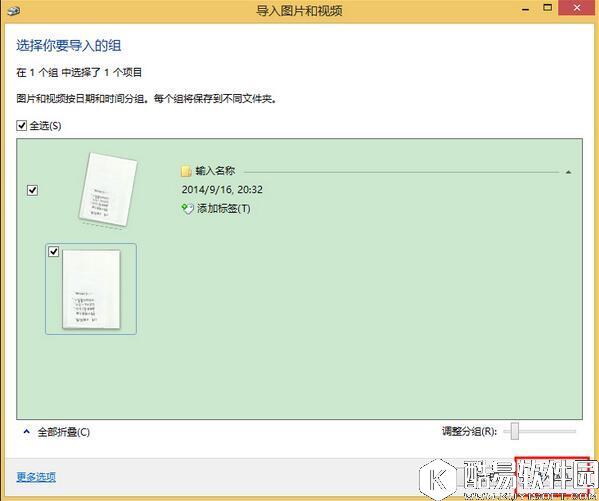599x501 pixels.
Task: Open the 更多选项 link
Action: coord(36,477)
